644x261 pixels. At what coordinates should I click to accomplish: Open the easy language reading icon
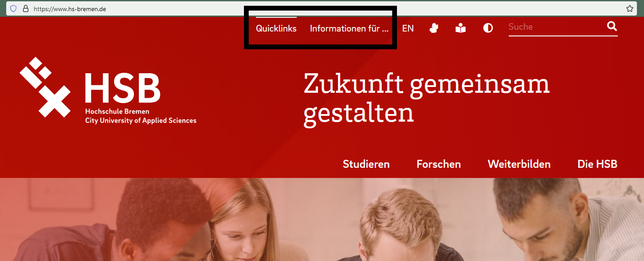[x=461, y=28]
